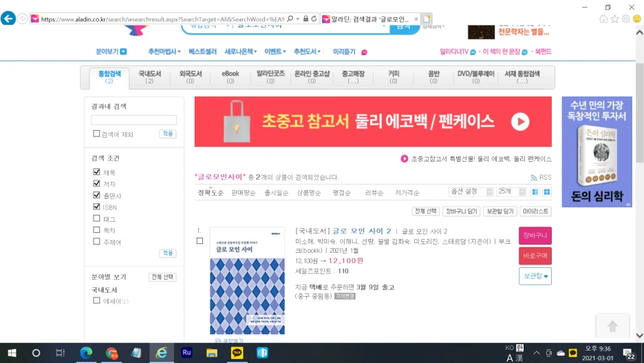Click the 장바구니 add-to-cart button
This screenshot has width=644, height=363.
[535, 236]
